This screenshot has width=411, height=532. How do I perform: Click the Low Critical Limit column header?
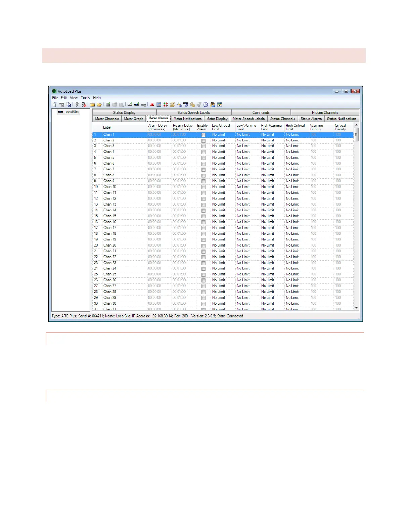click(223, 127)
